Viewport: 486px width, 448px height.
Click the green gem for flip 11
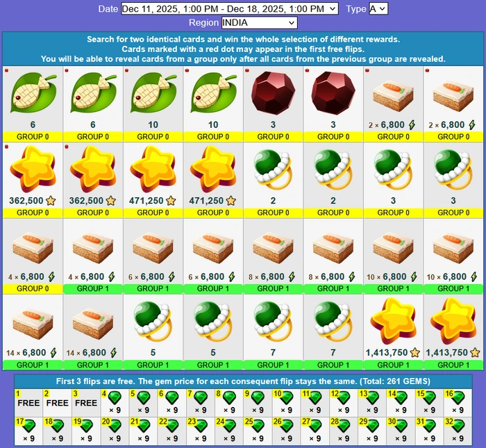pyautogui.click(x=315, y=398)
